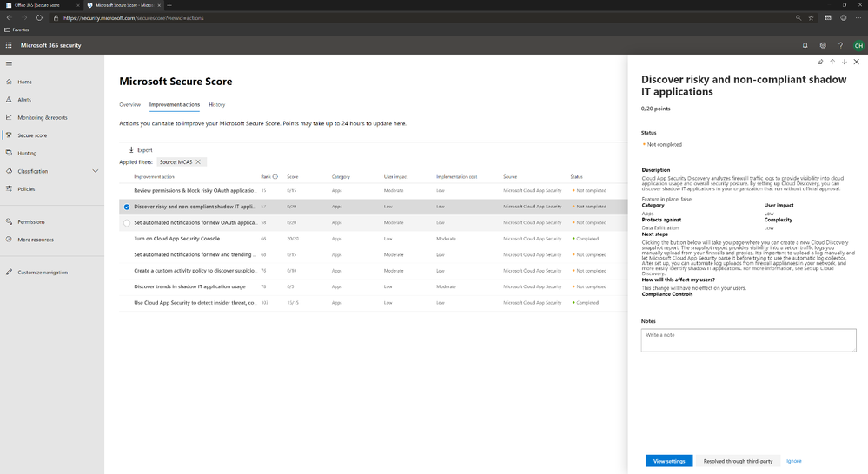This screenshot has width=868, height=474.
Task: Sort by Score column header
Action: coord(292,177)
